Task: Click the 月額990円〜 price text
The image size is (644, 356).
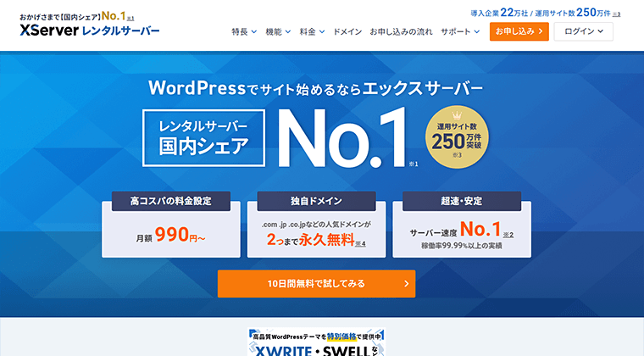Action: tap(170, 236)
